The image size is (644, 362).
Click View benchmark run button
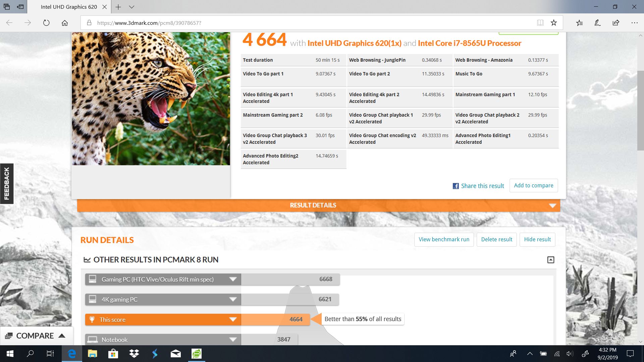pos(444,239)
